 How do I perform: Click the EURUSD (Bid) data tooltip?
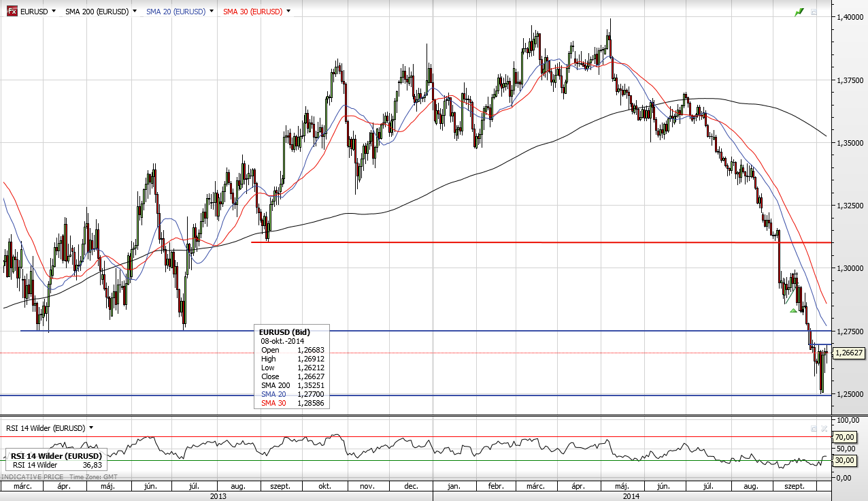point(291,368)
